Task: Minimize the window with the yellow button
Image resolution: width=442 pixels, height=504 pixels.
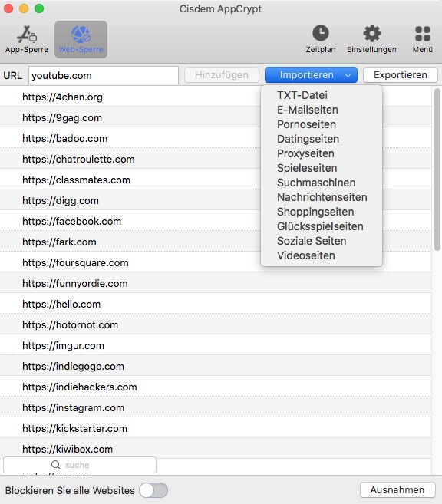Action: (24, 8)
